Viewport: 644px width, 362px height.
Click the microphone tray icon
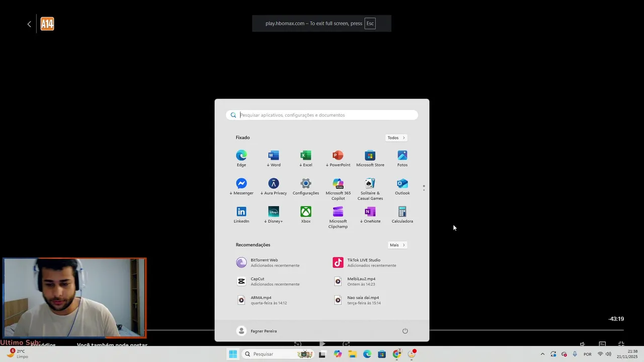click(575, 354)
